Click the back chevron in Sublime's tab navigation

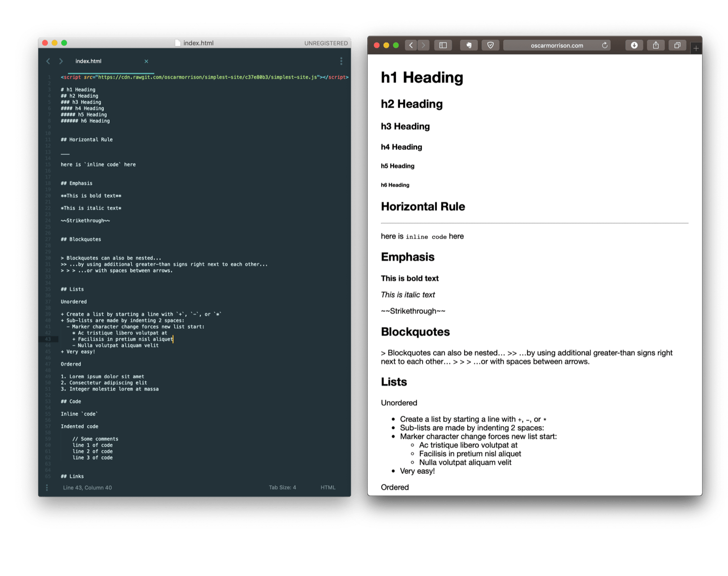coord(48,61)
